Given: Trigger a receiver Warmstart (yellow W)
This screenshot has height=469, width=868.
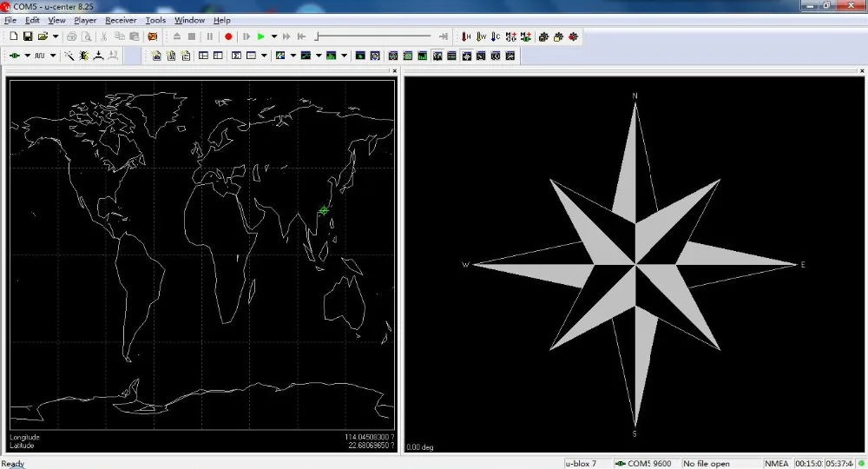Looking at the screenshot, I should [481, 36].
